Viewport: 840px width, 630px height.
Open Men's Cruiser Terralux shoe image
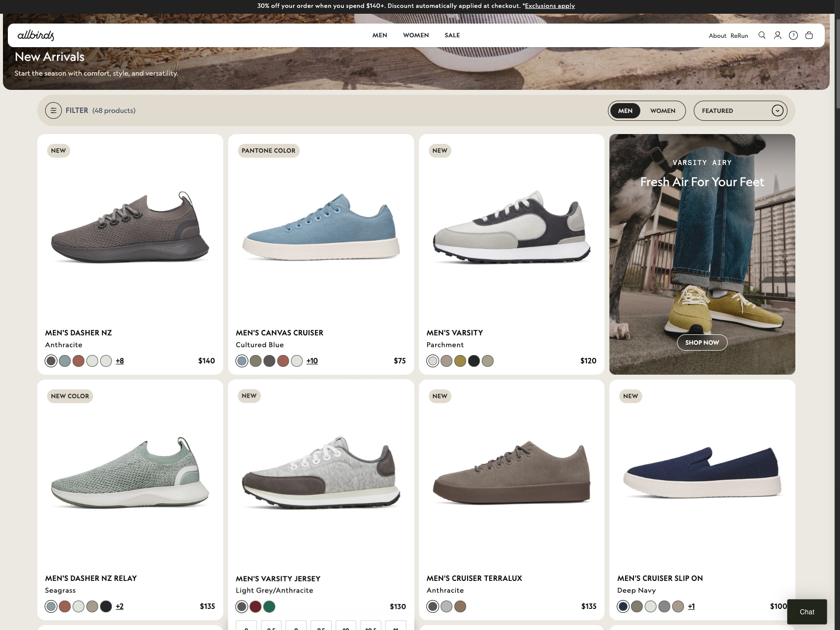pyautogui.click(x=512, y=473)
